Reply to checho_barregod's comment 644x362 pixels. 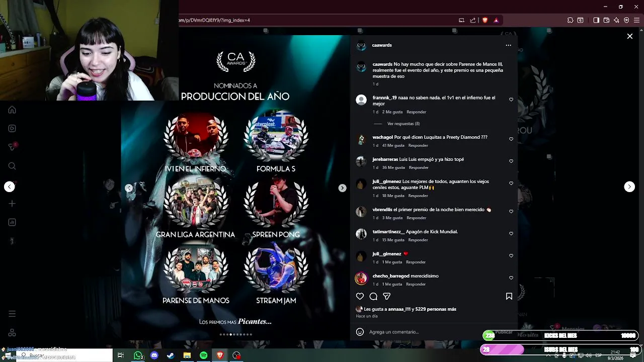pos(416,284)
